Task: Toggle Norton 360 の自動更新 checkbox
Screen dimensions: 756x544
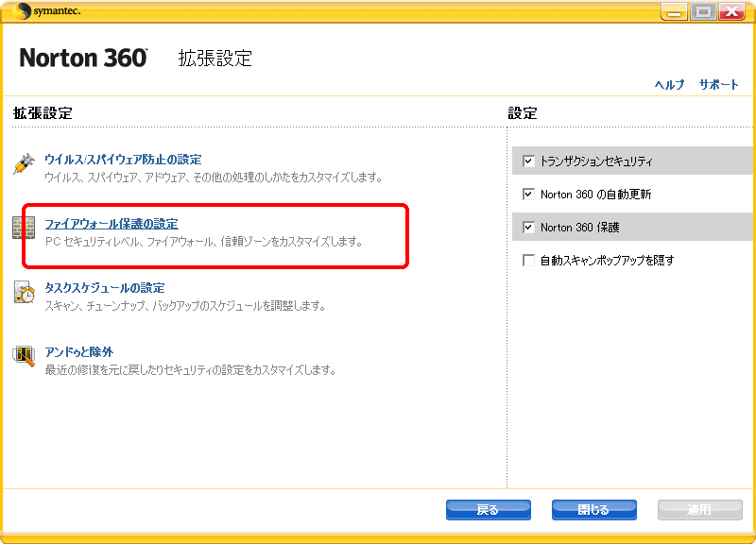Action: coord(528,195)
